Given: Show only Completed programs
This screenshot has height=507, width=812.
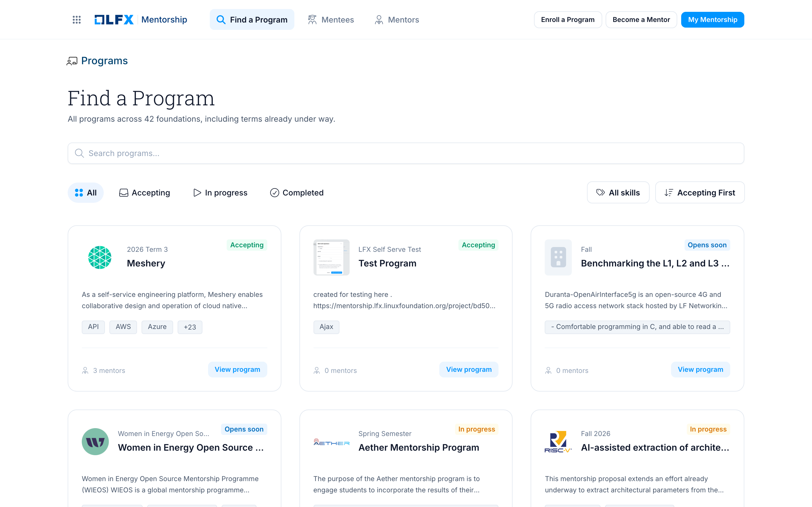Looking at the screenshot, I should [x=297, y=192].
